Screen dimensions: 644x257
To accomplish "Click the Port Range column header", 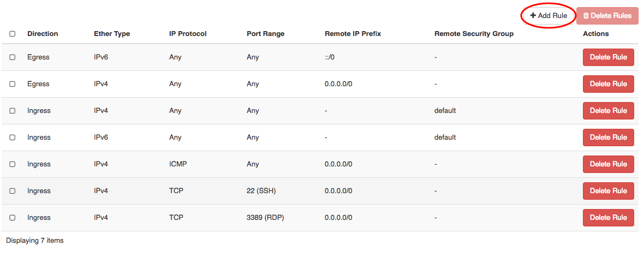I will click(265, 34).
